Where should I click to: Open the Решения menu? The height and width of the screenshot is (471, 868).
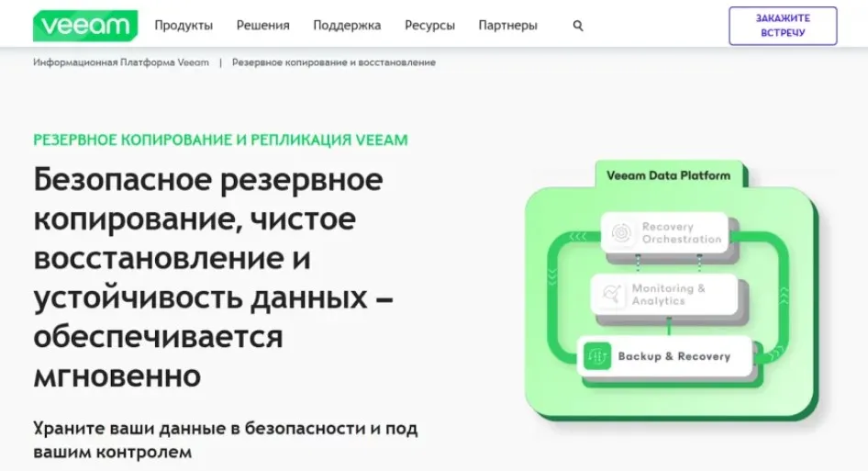263,26
